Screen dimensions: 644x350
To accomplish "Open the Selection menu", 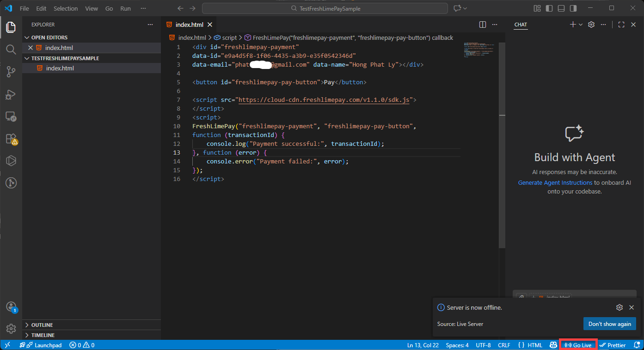I will tap(66, 8).
